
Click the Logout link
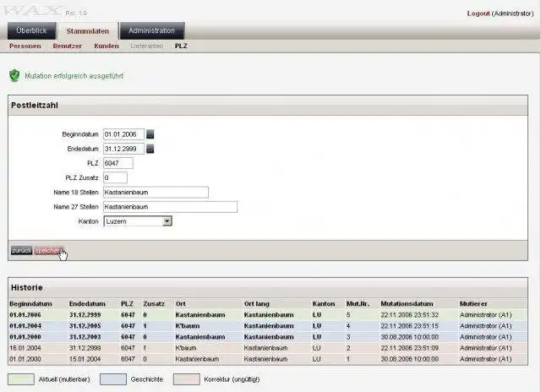pyautogui.click(x=478, y=14)
